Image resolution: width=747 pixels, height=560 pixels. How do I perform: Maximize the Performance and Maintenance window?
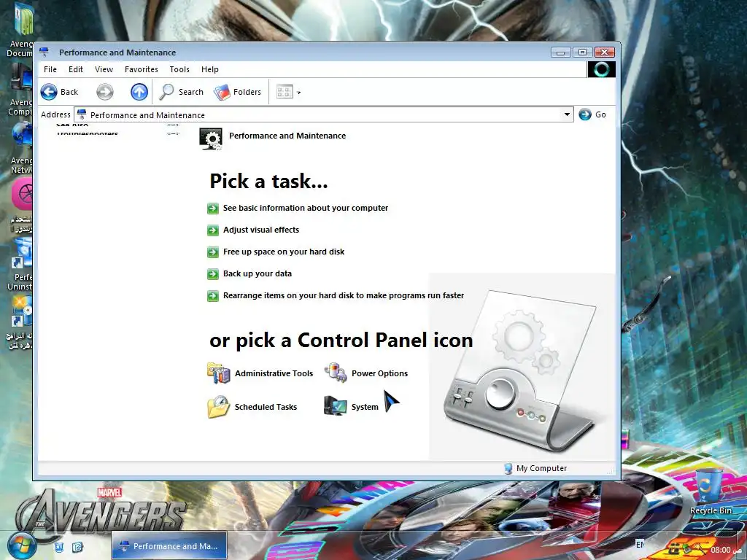point(582,52)
